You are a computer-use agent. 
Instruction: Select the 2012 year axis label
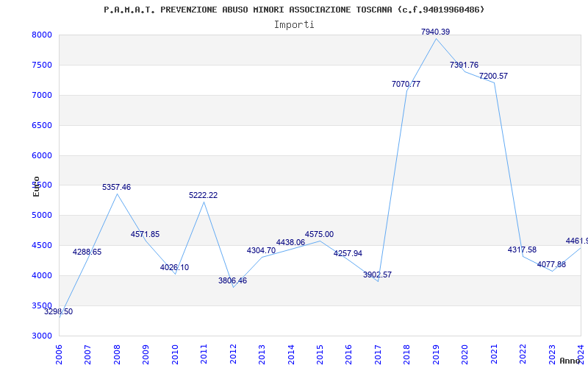233,355
